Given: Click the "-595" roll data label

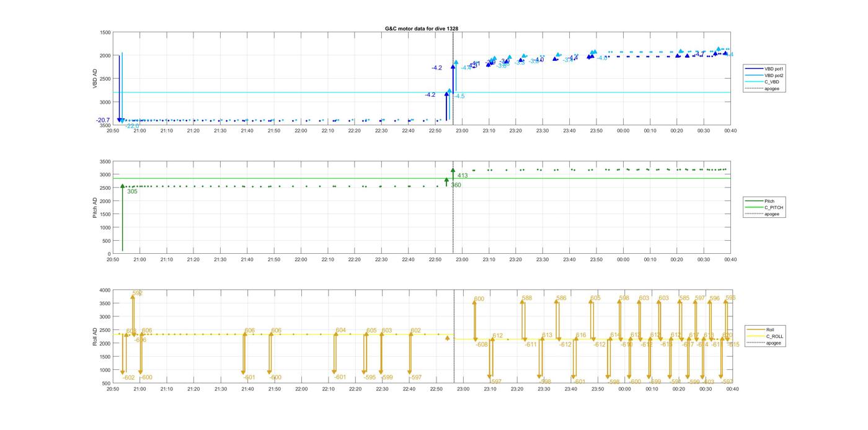Looking at the screenshot, I should [370, 377].
